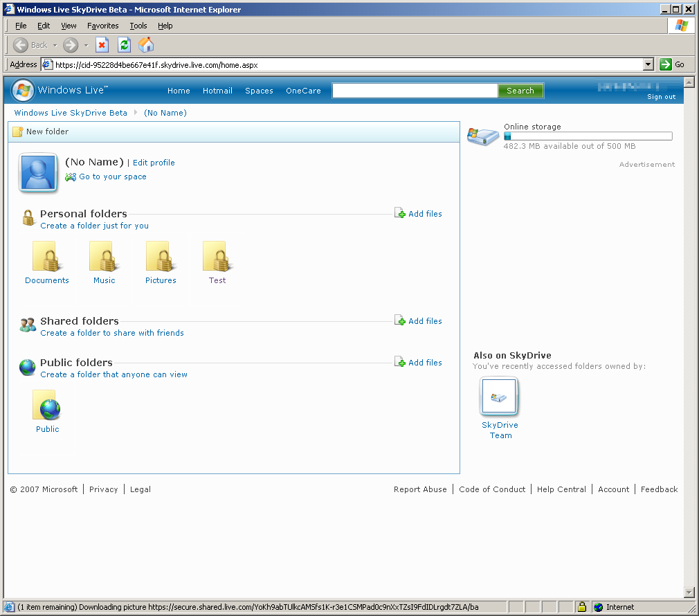Click the Internet zone globe in status bar
Screen dimensions: 699x616
coord(598,607)
